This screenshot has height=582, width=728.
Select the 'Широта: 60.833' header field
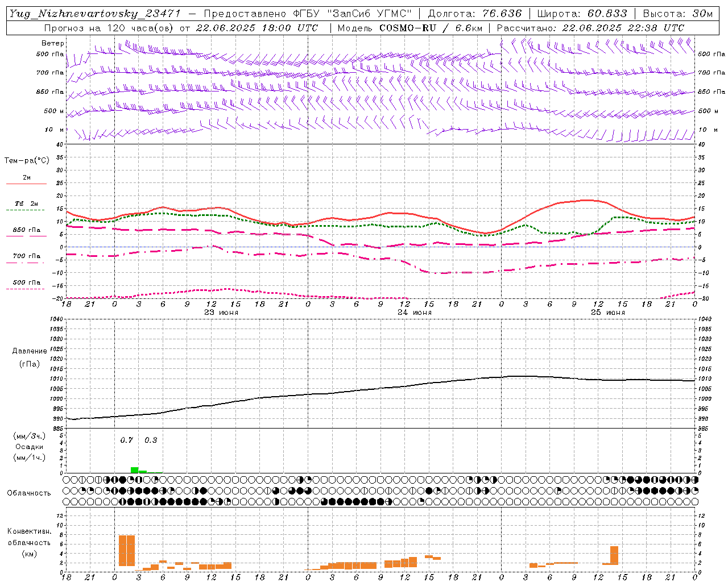point(582,14)
